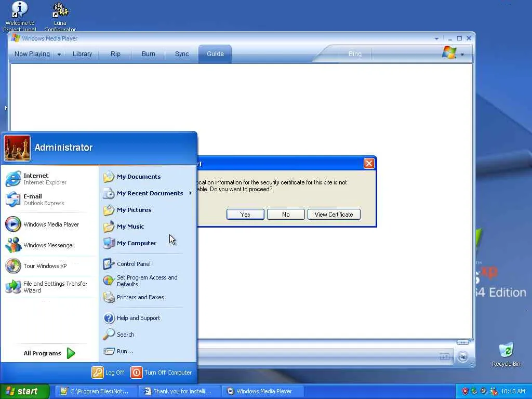532x399 pixels.
Task: Open My Pictures folder
Action: pos(148,210)
